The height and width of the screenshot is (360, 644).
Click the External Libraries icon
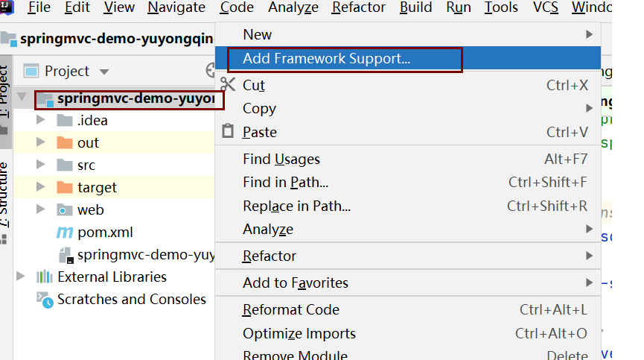(44, 277)
